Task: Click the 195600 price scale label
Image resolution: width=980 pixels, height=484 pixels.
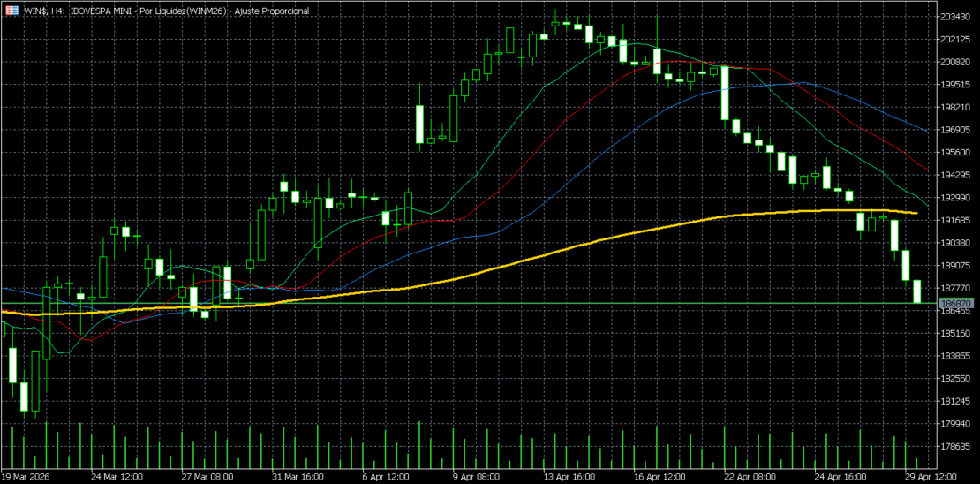Action: pos(954,152)
